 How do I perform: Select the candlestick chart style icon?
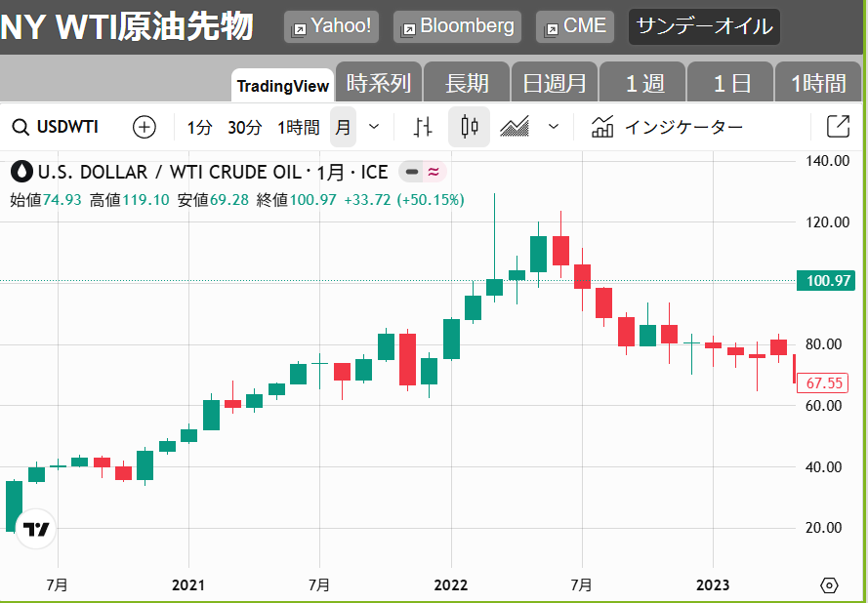pos(469,127)
